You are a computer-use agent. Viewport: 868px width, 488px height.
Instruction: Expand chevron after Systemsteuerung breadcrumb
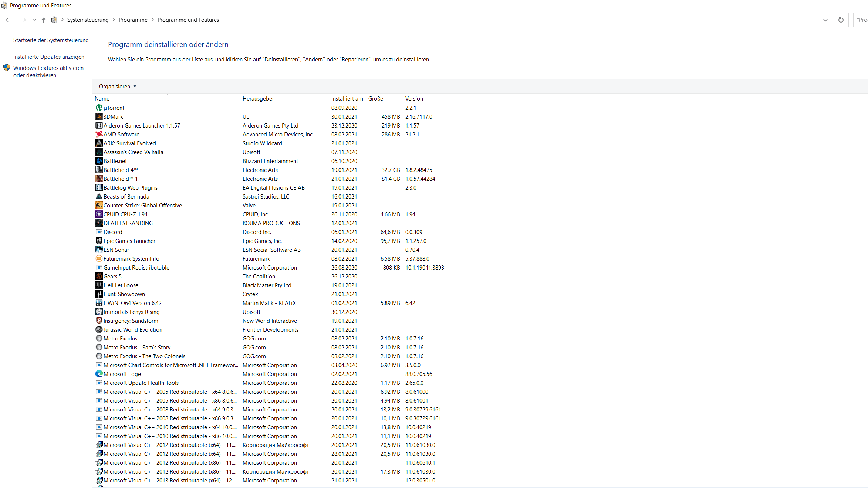pos(114,20)
